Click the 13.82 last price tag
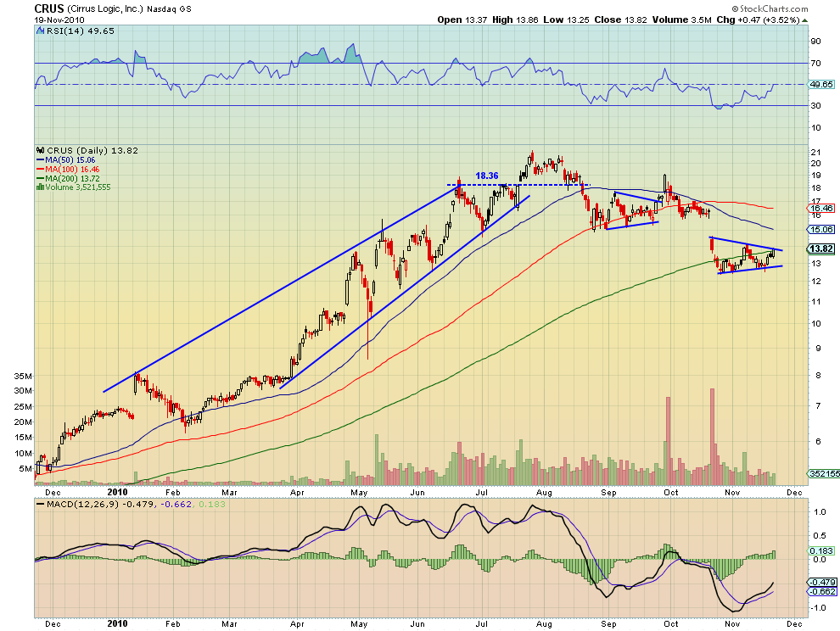Screen dimensions: 840x631 point(820,248)
